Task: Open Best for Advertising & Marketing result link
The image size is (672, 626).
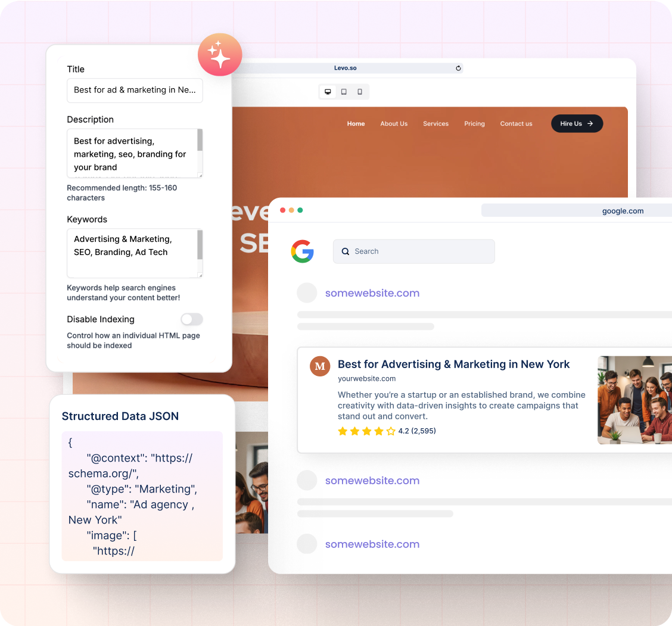Action: [453, 365]
